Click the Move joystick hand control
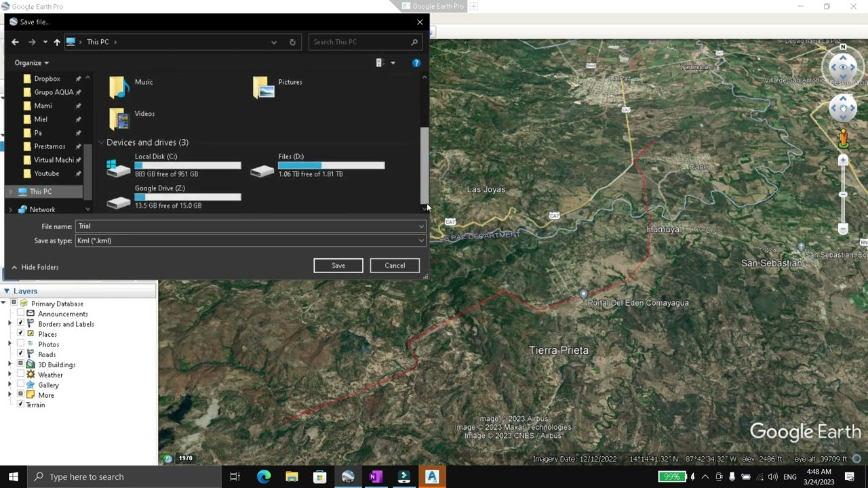Image resolution: width=868 pixels, height=488 pixels. click(844, 108)
